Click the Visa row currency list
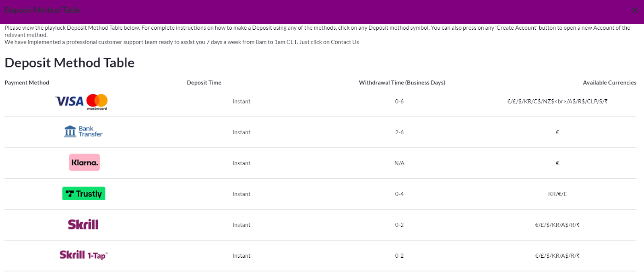Image resolution: width=644 pixels, height=275 pixels. [557, 101]
